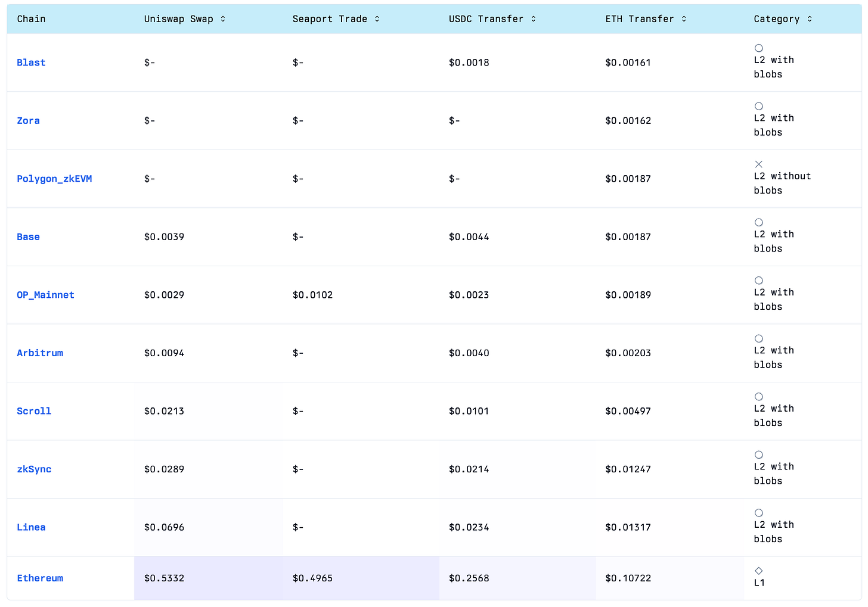Open the zkSync chain link
868x607 pixels.
pyautogui.click(x=34, y=469)
